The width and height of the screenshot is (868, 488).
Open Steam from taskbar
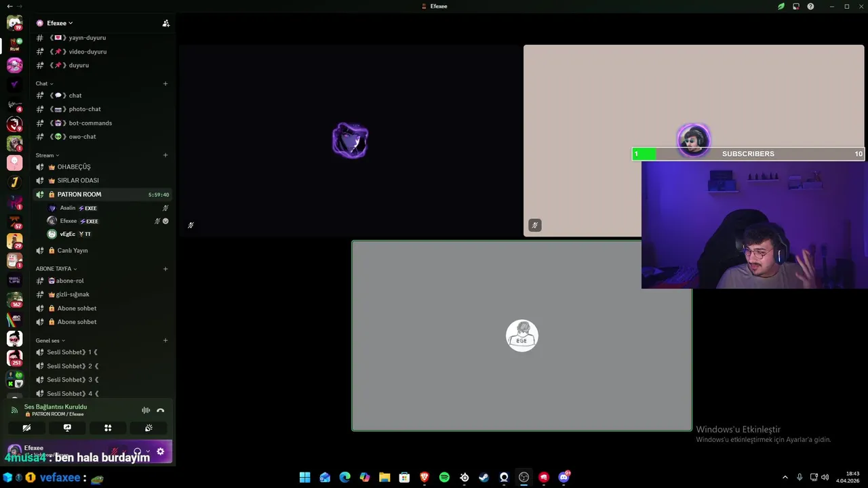[484, 477]
